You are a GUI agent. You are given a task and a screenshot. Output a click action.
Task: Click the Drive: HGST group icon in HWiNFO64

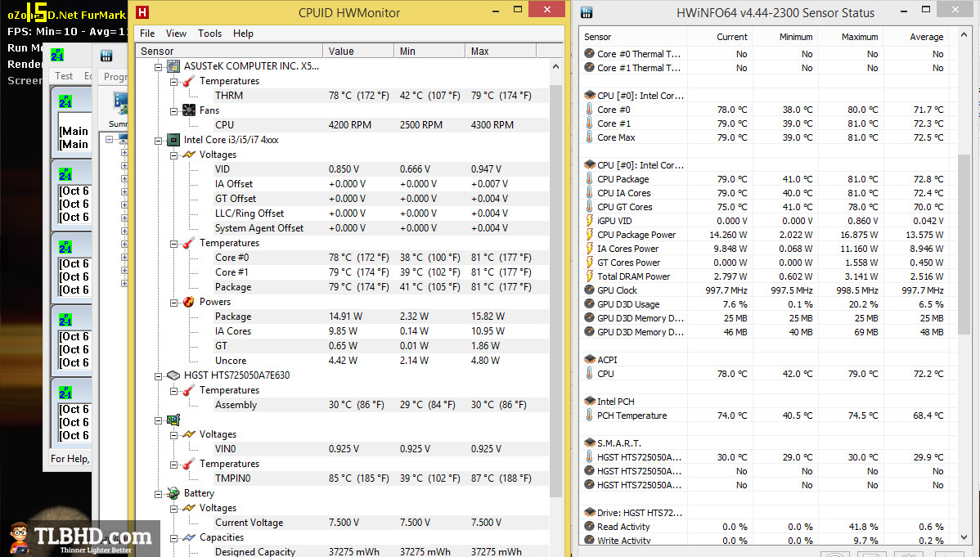pyautogui.click(x=589, y=513)
